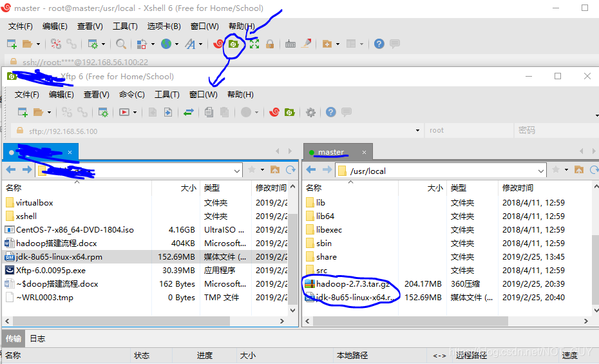
Task: Close the master tab
Action: click(364, 153)
